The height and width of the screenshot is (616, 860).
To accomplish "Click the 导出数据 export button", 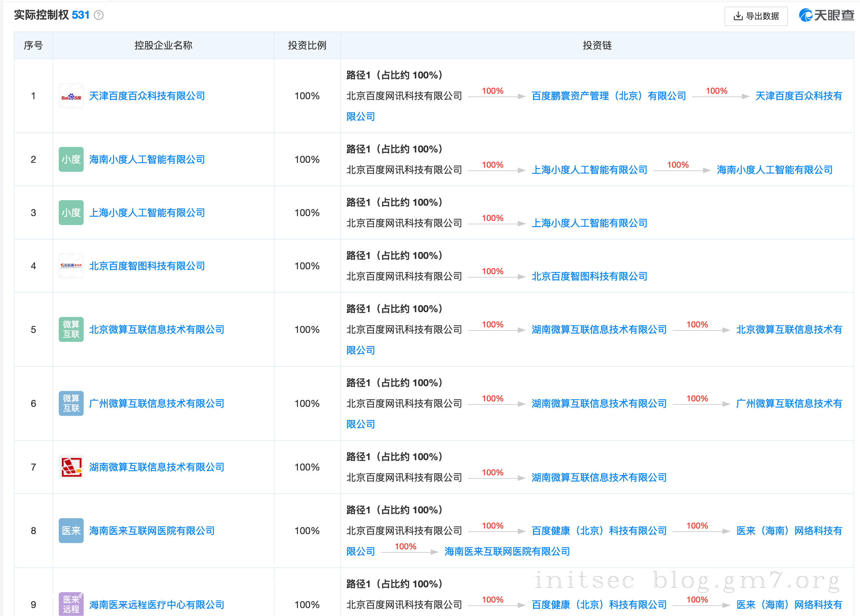I will tap(756, 16).
